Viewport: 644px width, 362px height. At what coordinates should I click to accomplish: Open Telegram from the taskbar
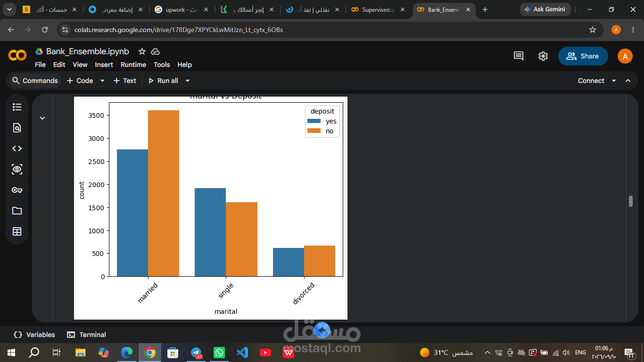(196, 352)
